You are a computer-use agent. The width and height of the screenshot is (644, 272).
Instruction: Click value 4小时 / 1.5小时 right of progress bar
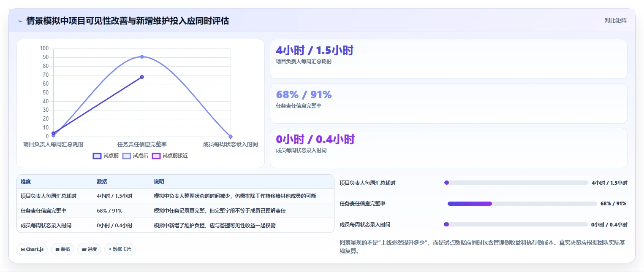(609, 183)
